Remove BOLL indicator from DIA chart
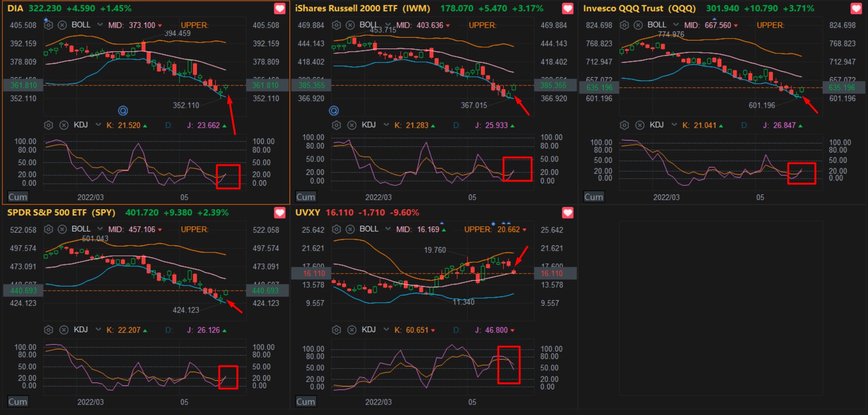The image size is (868, 415). 62,25
